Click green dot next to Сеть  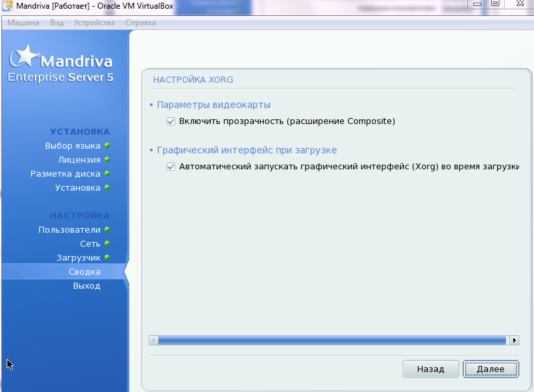tap(107, 243)
